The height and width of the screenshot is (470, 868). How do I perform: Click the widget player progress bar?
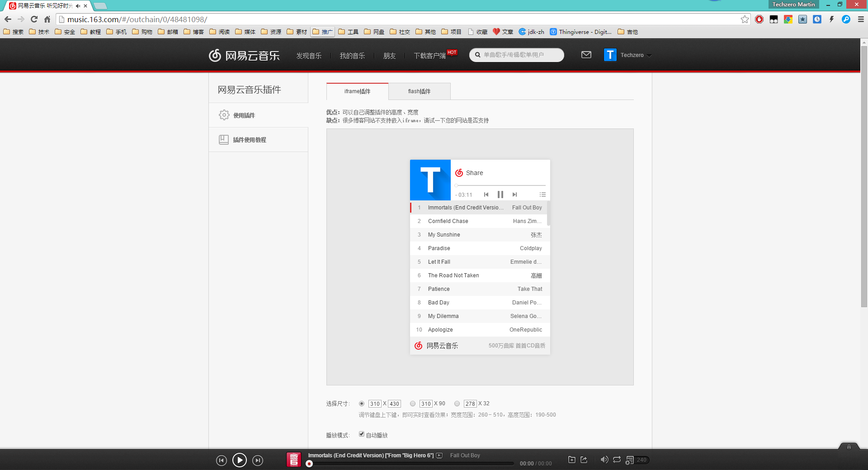pos(500,185)
